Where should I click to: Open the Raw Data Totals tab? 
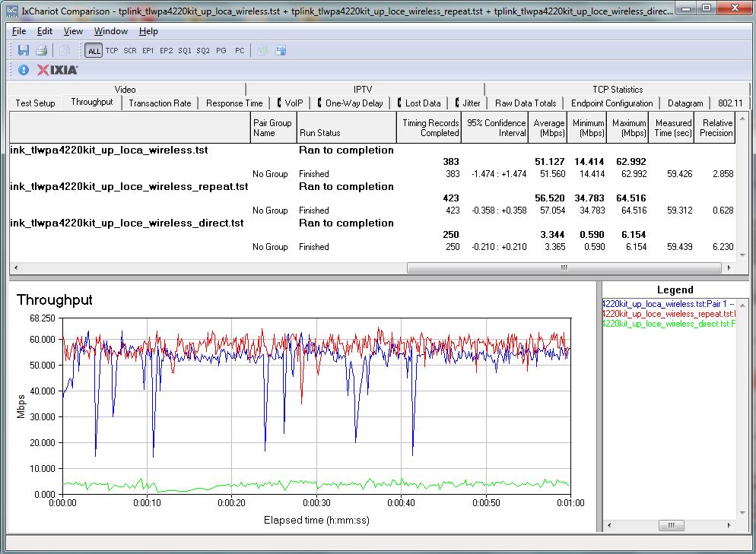[x=526, y=103]
